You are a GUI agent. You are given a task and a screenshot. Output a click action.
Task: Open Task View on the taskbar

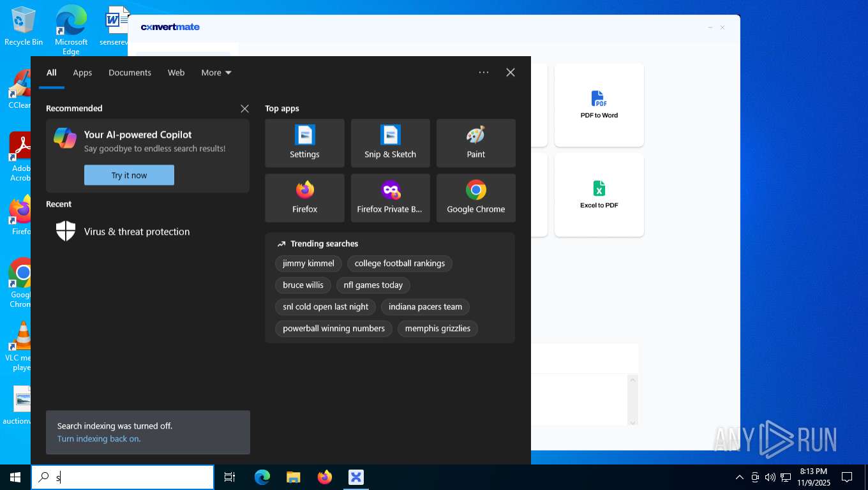(x=230, y=477)
